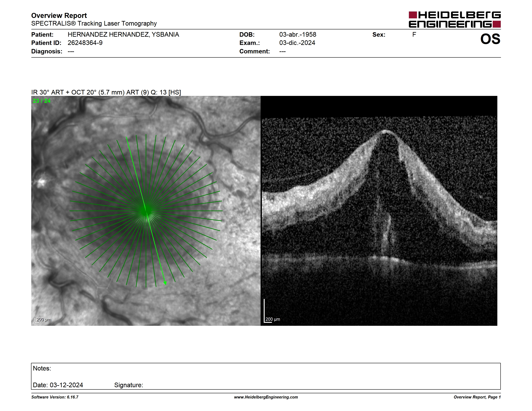532x411 pixels.
Task: Select patient name 'HERNANDEZ HERNANDEZ, YSBANIA'
Action: 123,35
